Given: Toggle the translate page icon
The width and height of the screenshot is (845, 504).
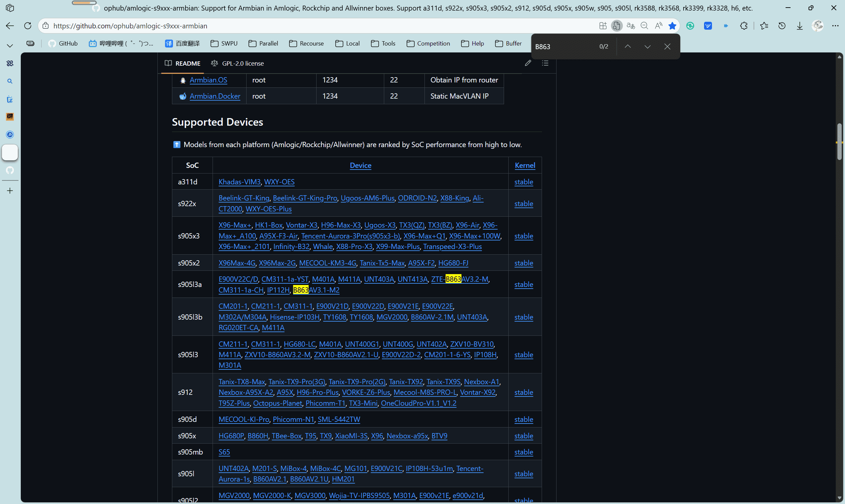Looking at the screenshot, I should click(630, 26).
